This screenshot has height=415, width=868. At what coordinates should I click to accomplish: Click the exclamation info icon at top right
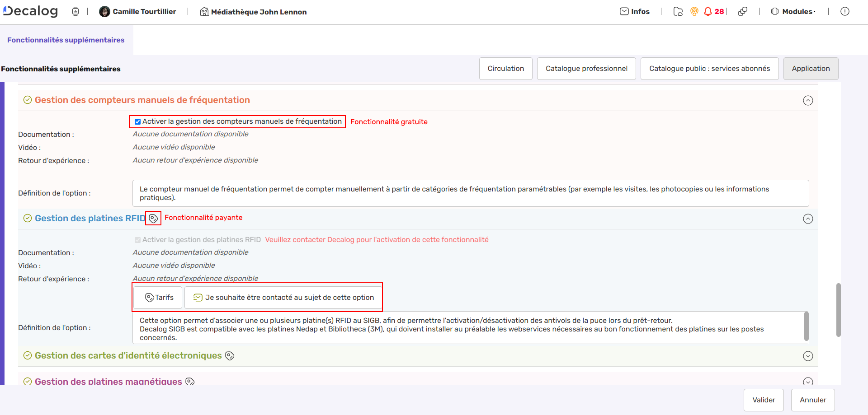pyautogui.click(x=844, y=11)
